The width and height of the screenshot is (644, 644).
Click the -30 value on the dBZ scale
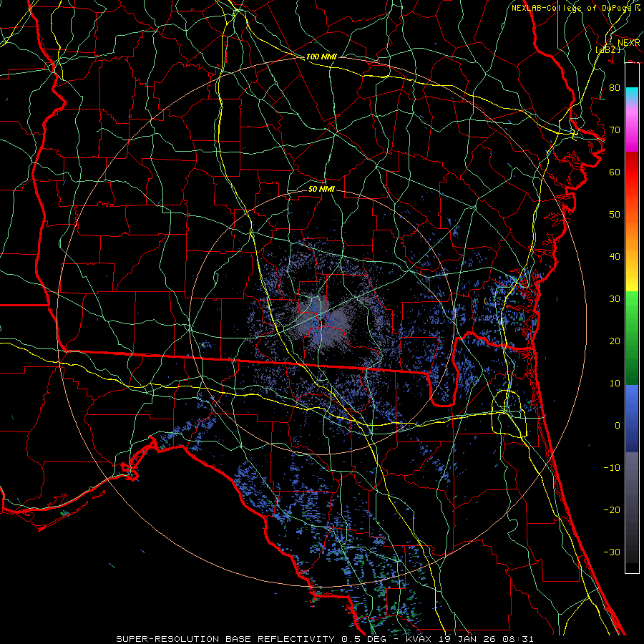pos(612,552)
